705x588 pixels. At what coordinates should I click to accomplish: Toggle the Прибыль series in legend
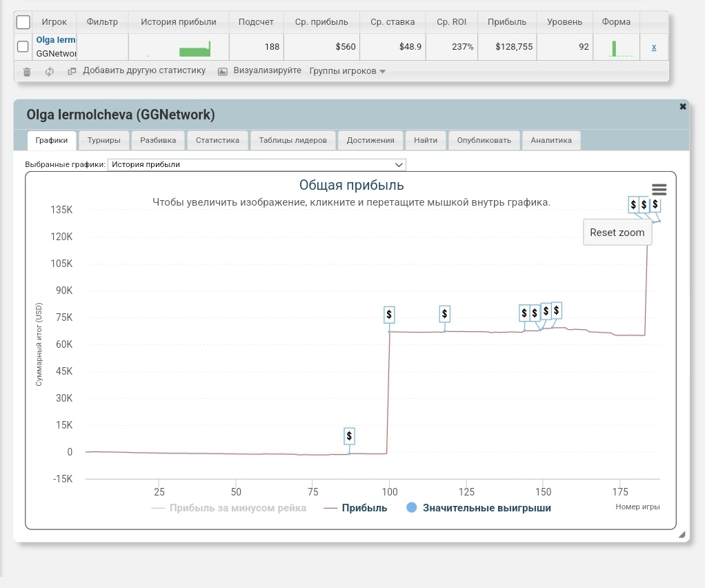[364, 508]
